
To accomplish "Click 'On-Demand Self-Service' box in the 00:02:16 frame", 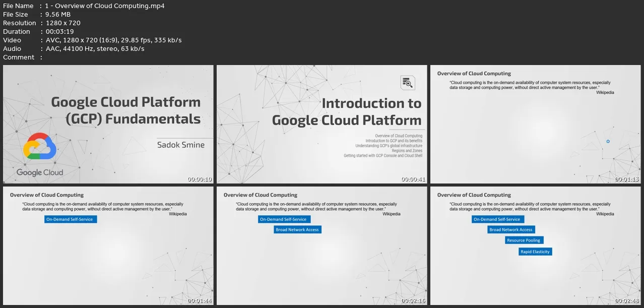I will tap(284, 219).
